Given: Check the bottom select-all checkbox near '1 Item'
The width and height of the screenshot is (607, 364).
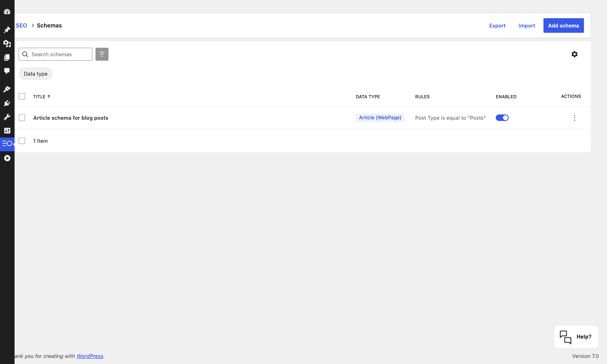Looking at the screenshot, I should (x=22, y=141).
